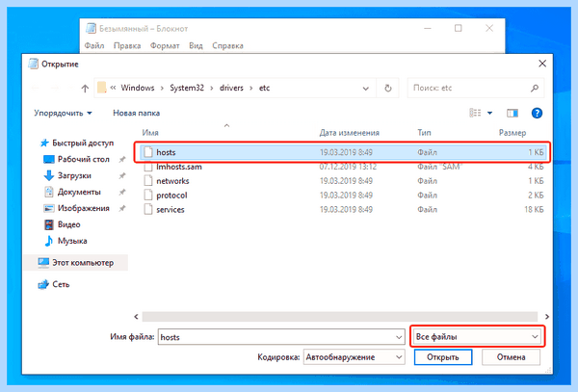Expand breadcrumb arrow after drivers

250,88
